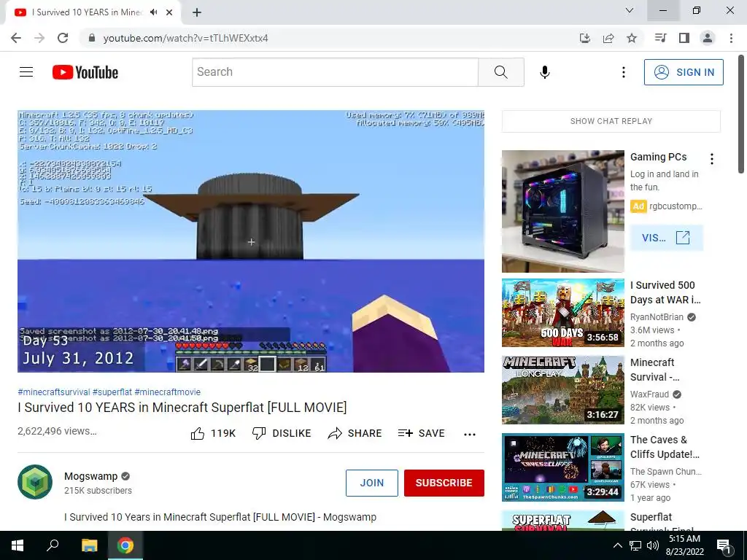Click the video player to pause
This screenshot has height=560, width=747.
(251, 241)
